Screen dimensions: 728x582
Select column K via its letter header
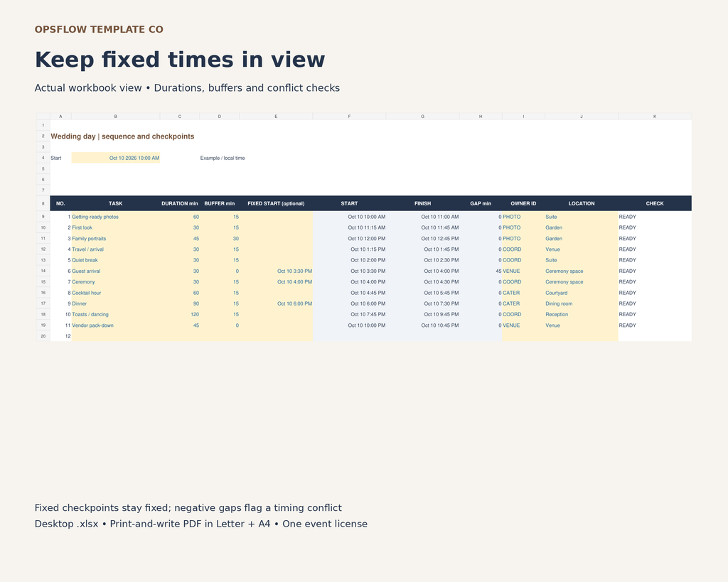point(655,117)
